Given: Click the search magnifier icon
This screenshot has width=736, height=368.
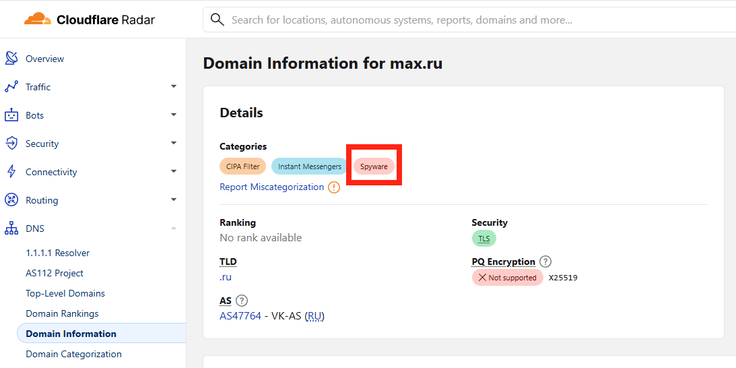Looking at the screenshot, I should click(217, 20).
